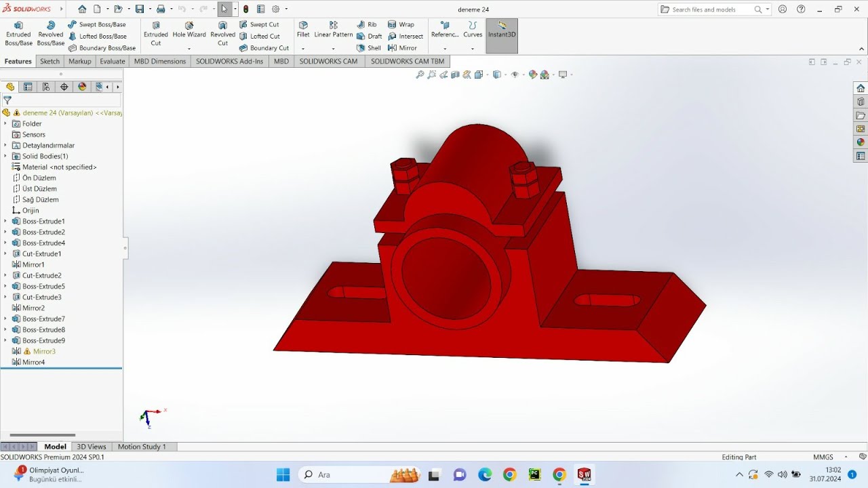
Task: Choose the Revolved Cut tool
Action: click(222, 33)
